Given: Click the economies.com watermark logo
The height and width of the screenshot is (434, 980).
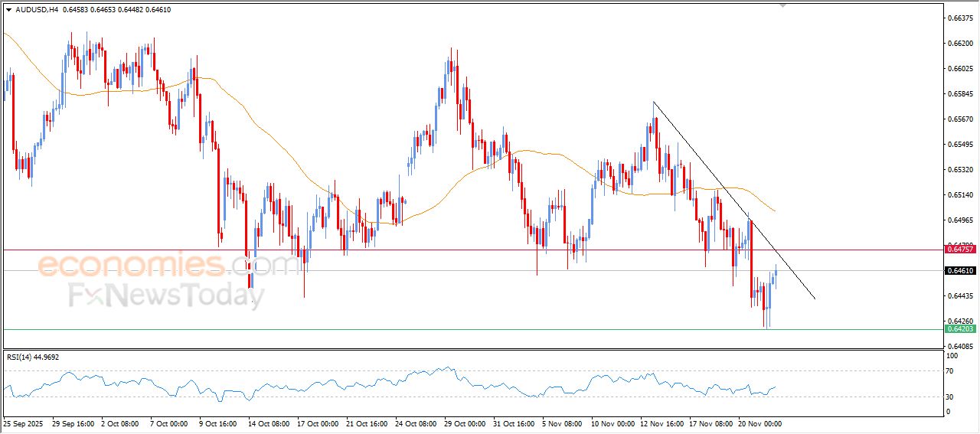Looking at the screenshot, I should 168,266.
